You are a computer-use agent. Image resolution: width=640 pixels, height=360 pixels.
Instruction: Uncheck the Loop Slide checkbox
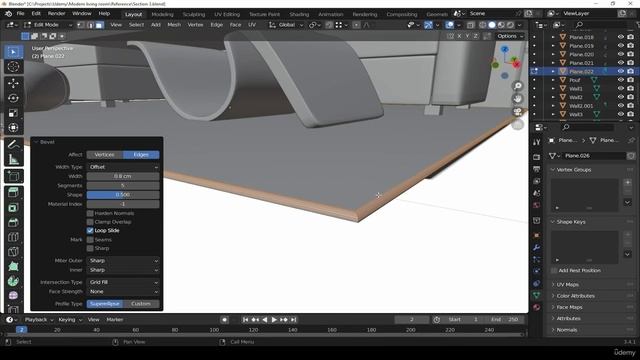pos(90,230)
